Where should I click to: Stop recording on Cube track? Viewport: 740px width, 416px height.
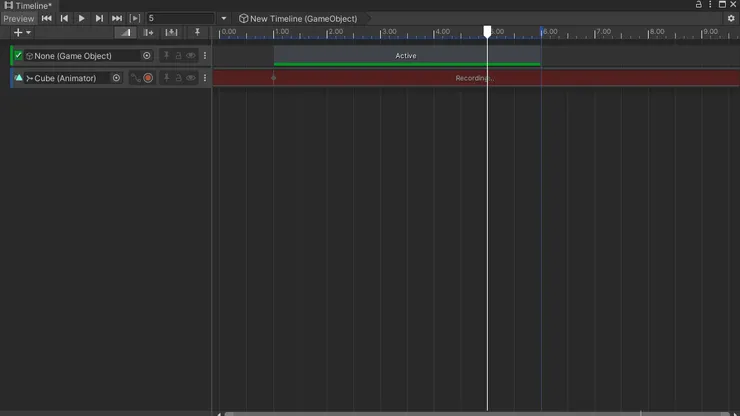pos(148,78)
